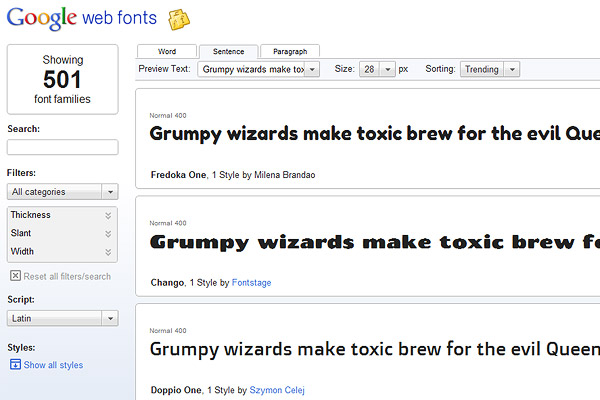Switch to the Sentence tab
Viewport: 600px width, 400px height.
(228, 51)
